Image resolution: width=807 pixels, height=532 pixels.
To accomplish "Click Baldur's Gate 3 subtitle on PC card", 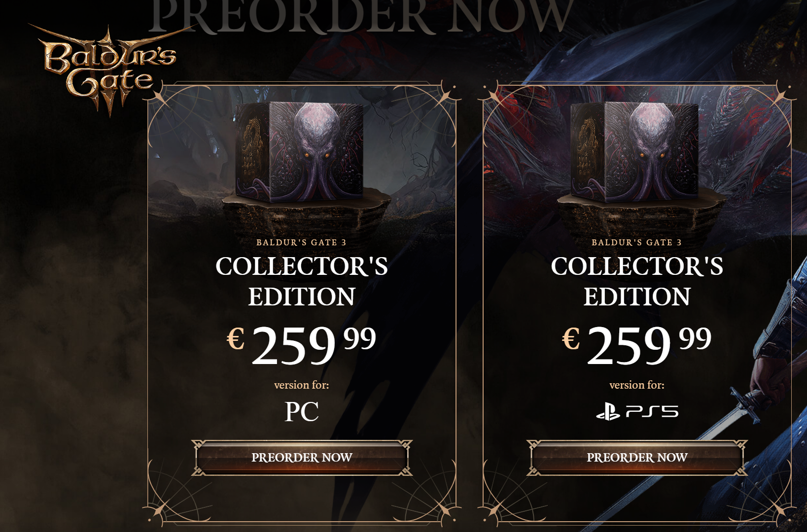I will 302,242.
